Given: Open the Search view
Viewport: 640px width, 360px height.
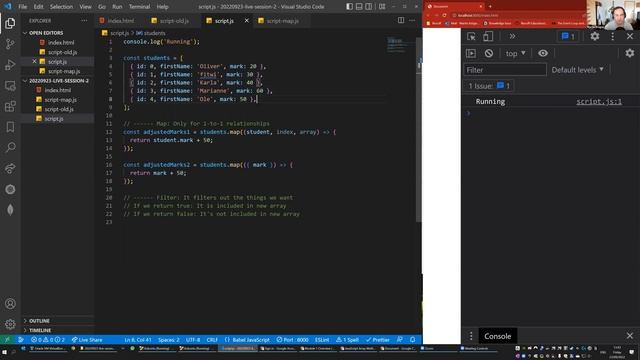Looking at the screenshot, I should pos(10,147).
